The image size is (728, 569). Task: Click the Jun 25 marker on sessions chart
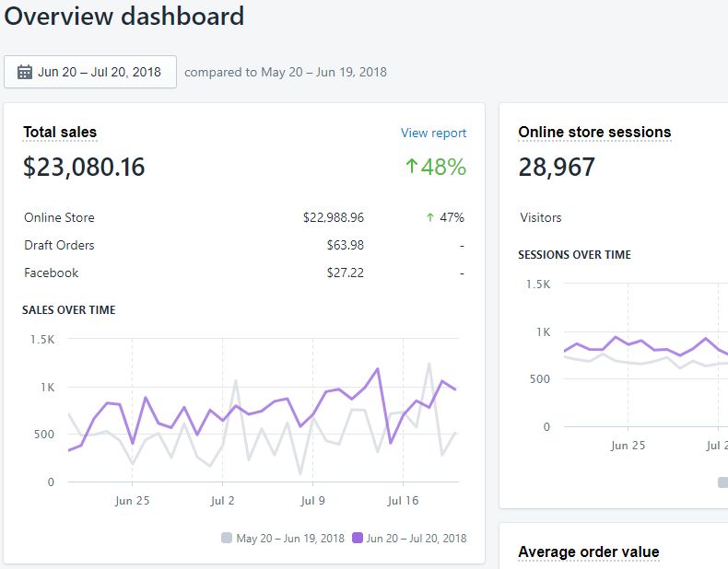[628, 446]
